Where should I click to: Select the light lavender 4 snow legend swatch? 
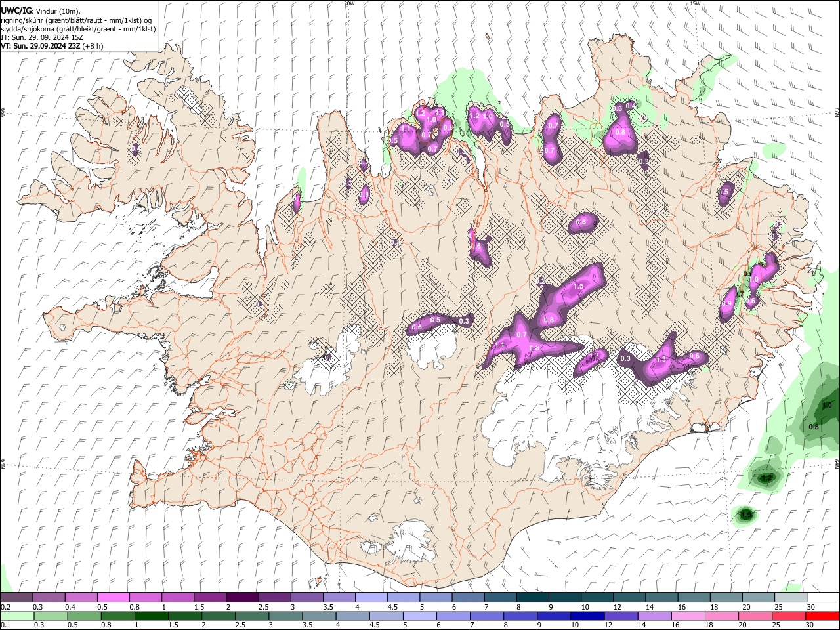pyautogui.click(x=371, y=598)
